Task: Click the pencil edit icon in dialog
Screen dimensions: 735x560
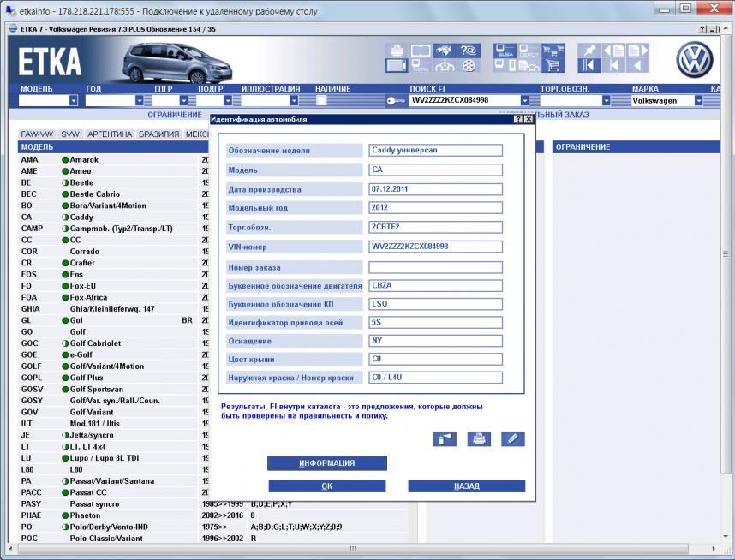Action: pos(513,439)
